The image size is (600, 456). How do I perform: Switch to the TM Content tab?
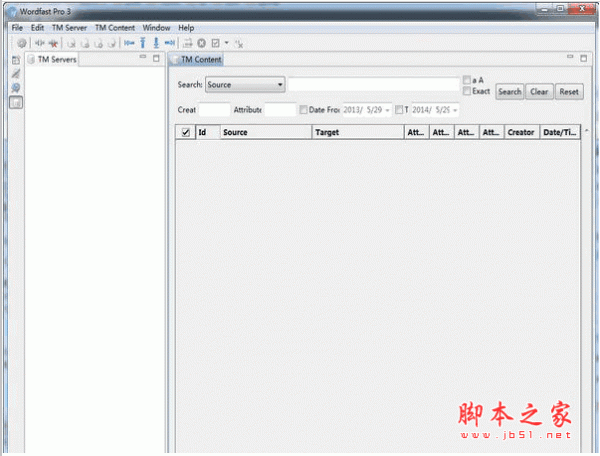pyautogui.click(x=197, y=60)
